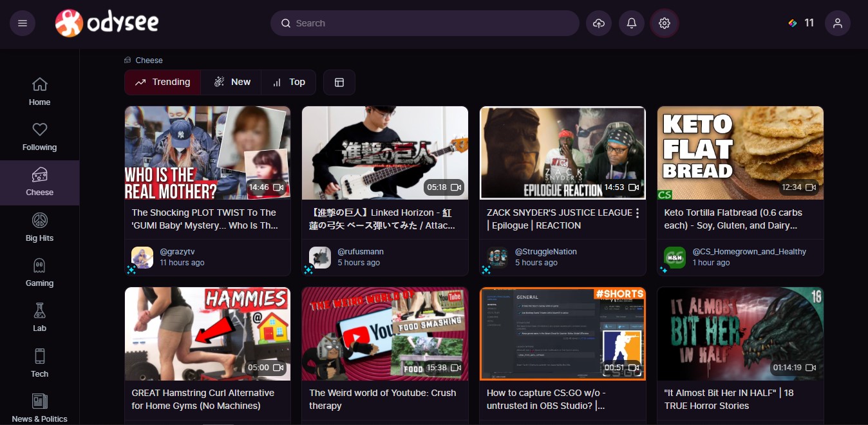The image size is (868, 425).
Task: Click the CS_Homegrown H&H avatar
Action: [675, 258]
